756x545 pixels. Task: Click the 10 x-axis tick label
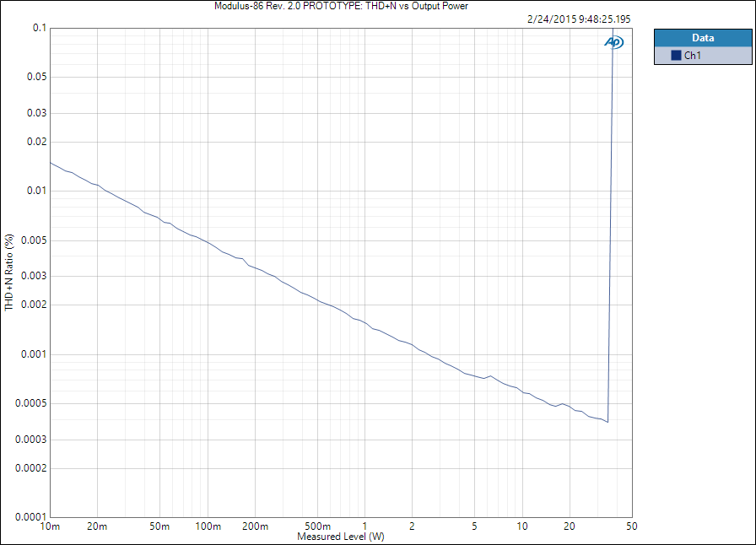[522, 526]
